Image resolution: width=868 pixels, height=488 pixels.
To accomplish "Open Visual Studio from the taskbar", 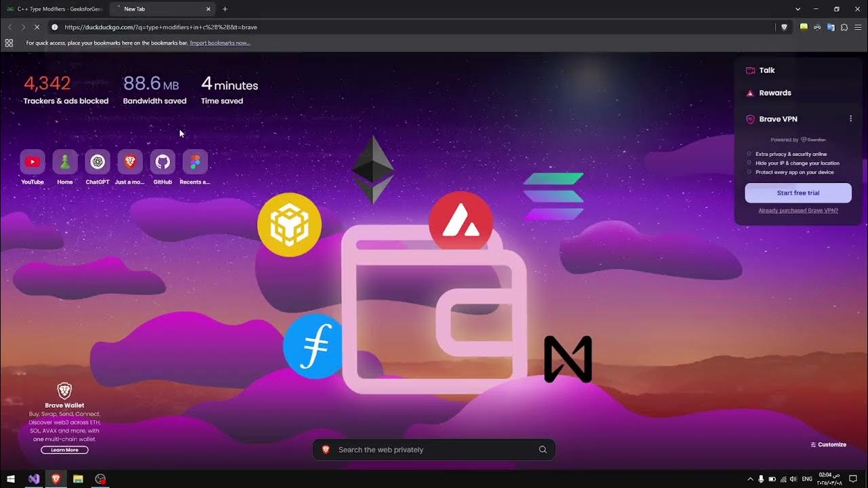I will coord(34,479).
